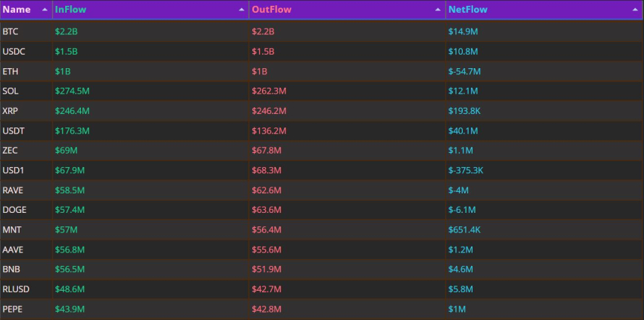Click the ETH NetFlow value $-54.7M
This screenshot has height=320, width=644.
pyautogui.click(x=464, y=71)
